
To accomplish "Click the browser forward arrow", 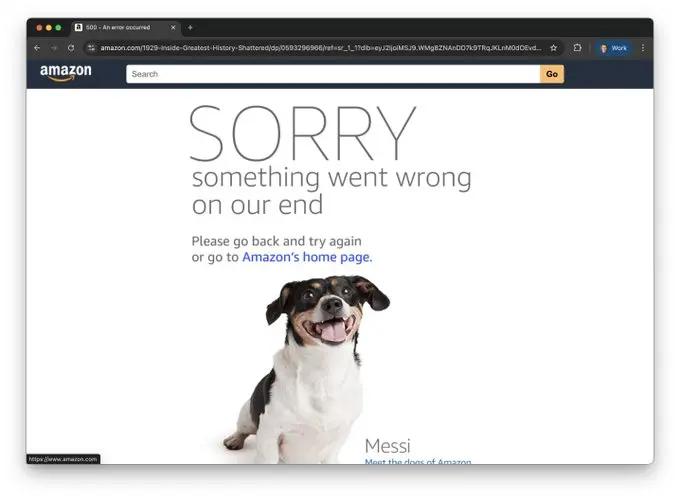I will (x=54, y=48).
